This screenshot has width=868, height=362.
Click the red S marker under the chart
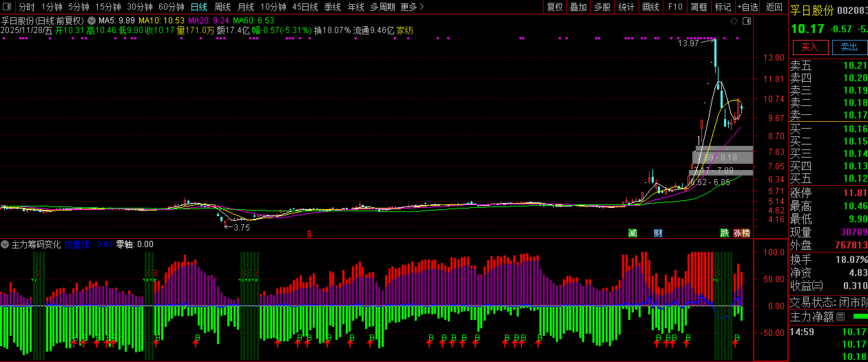(x=309, y=234)
